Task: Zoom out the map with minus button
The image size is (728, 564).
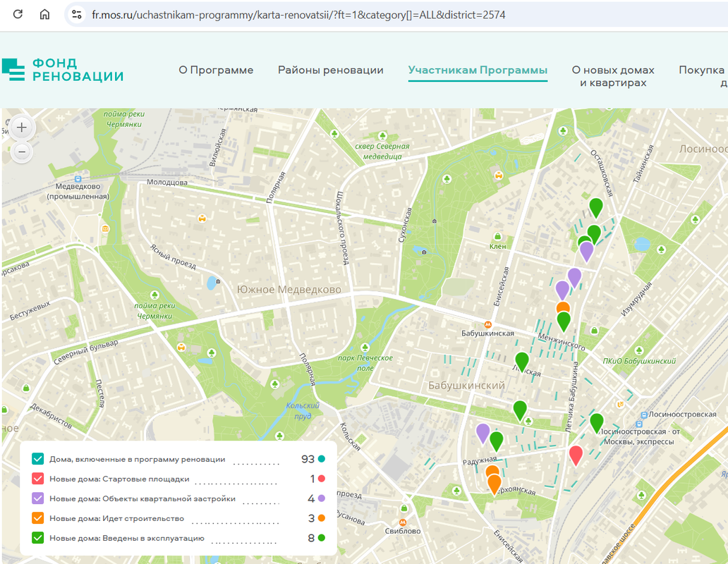Action: click(x=22, y=152)
